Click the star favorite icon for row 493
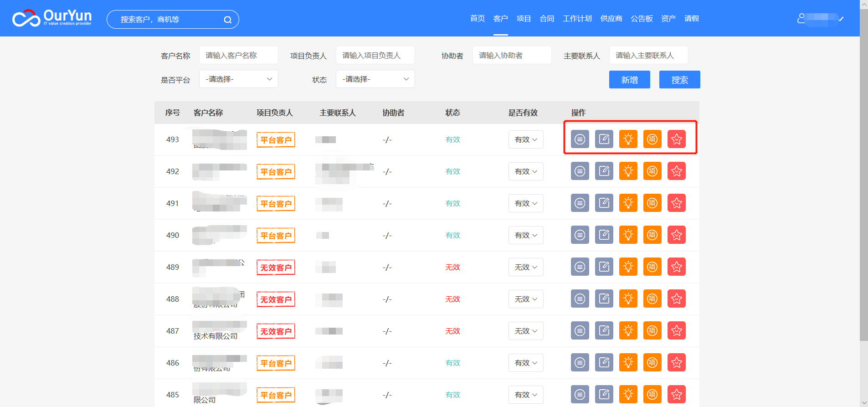868x407 pixels. [x=677, y=139]
